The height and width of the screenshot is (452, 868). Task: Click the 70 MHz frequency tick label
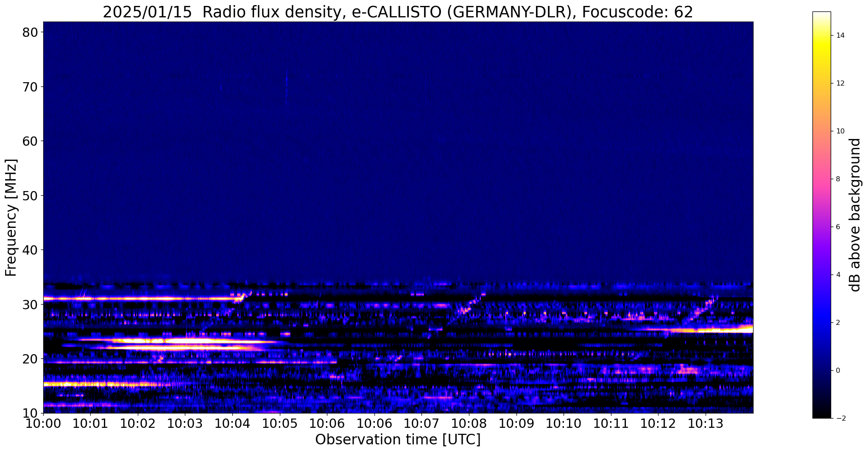pos(31,87)
